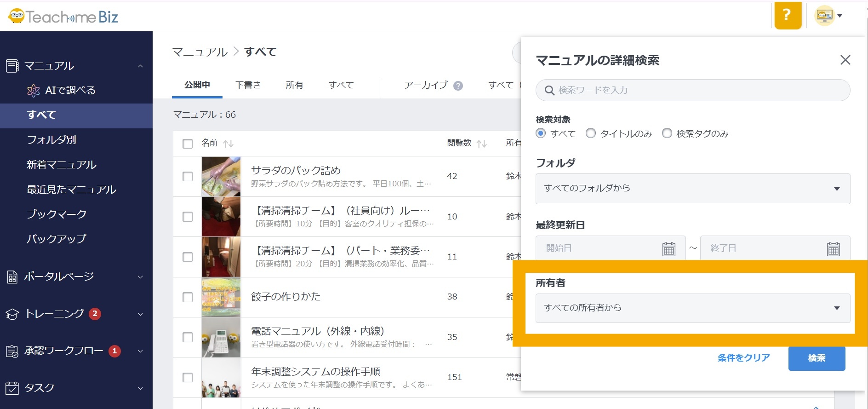Screen dimensions: 868x409
Task: Open ブックマーク in the sidebar
Action: pos(57,214)
